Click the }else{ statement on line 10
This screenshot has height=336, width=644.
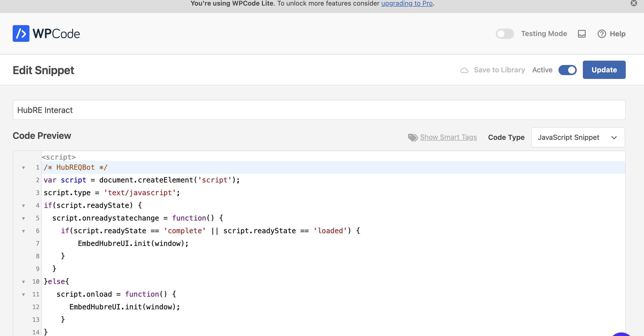click(56, 281)
